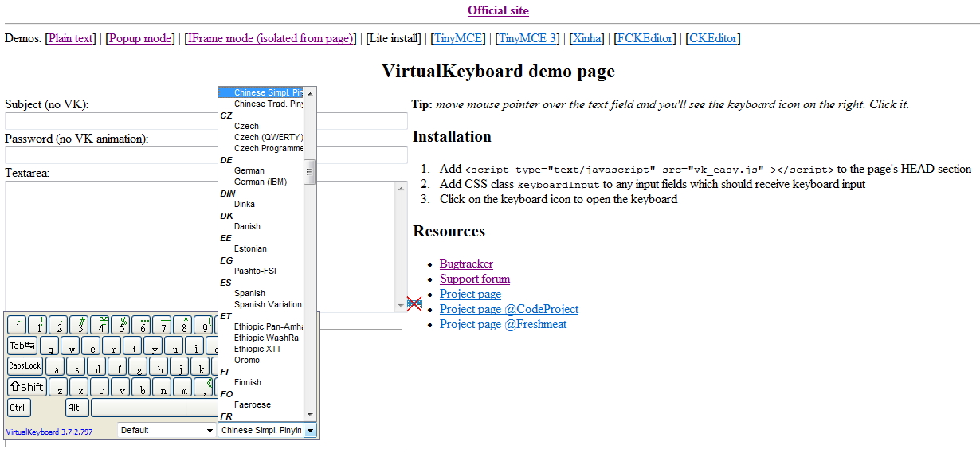Click the Chinese Simpl. Pinyin layout dropdown arrow
980x457 pixels.
[311, 430]
